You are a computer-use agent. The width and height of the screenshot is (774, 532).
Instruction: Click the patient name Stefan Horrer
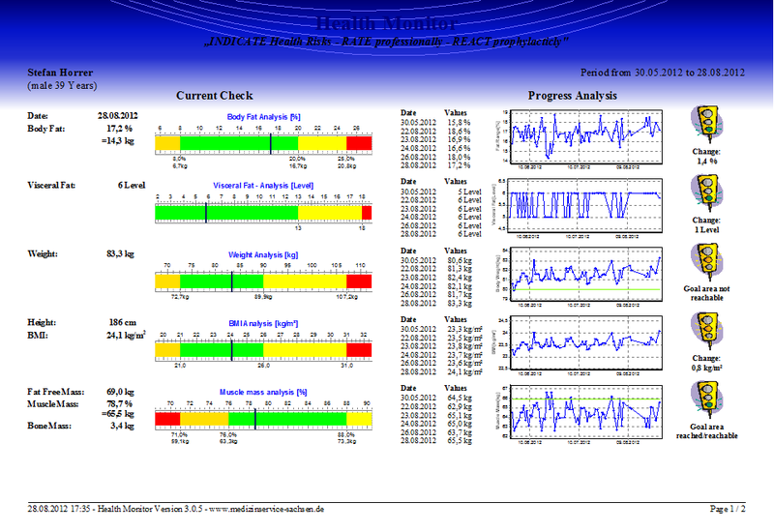[60, 73]
